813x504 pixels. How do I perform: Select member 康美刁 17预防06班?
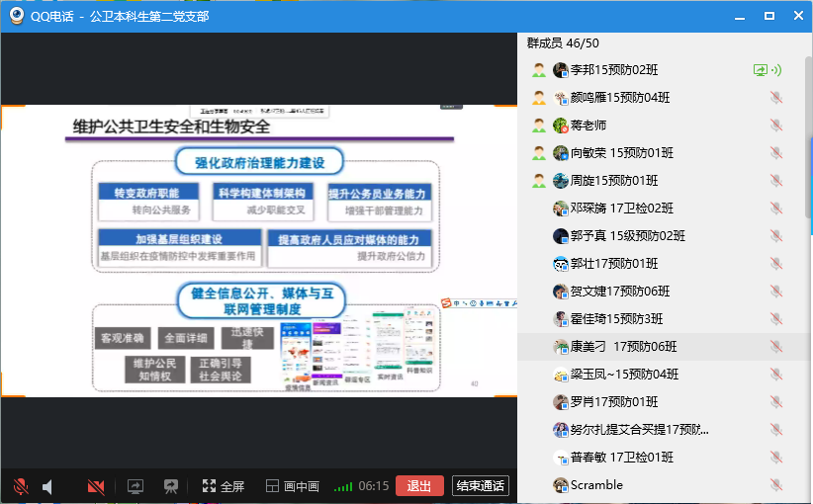(623, 347)
